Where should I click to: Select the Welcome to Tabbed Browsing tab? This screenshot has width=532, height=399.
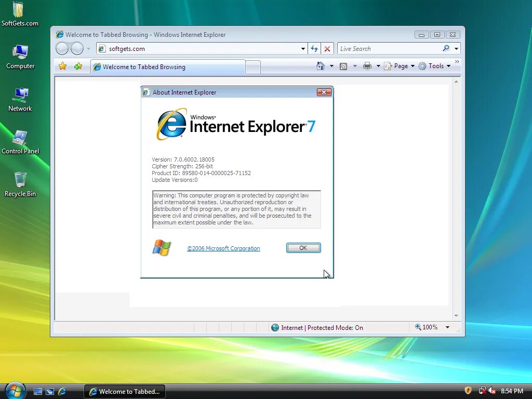168,67
